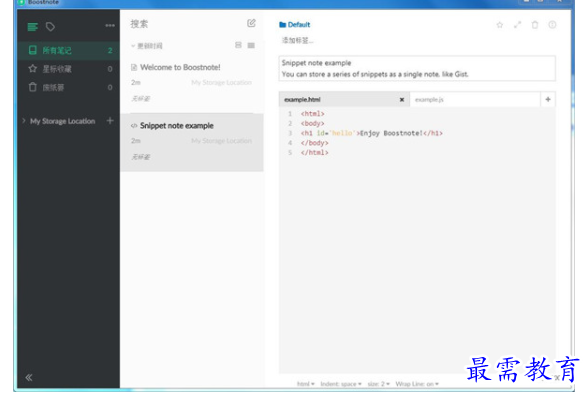Add a new snippet tab with plus
Viewport: 588px width, 401px height.
tap(548, 99)
